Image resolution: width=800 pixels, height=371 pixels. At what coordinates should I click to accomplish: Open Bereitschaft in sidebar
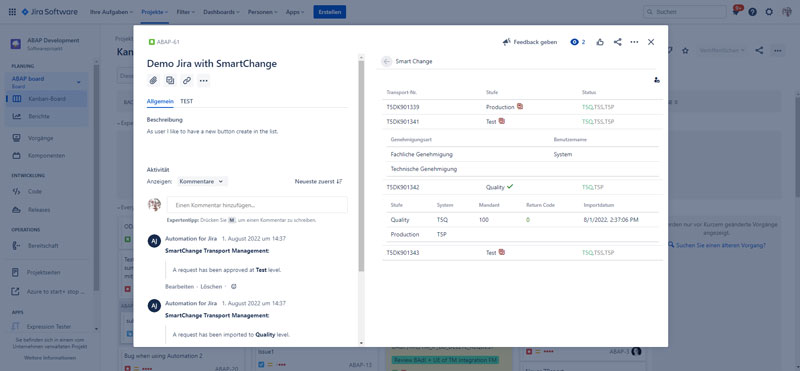coord(46,246)
